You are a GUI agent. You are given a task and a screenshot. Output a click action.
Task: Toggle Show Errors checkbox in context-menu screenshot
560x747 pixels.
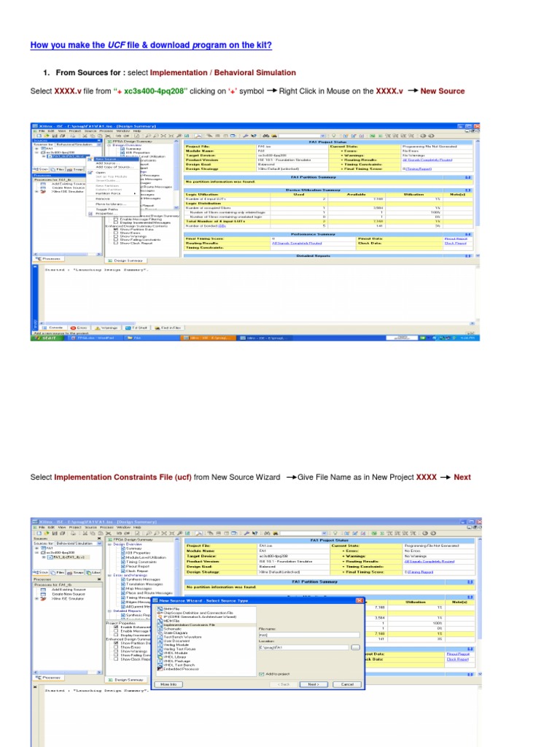(x=116, y=233)
